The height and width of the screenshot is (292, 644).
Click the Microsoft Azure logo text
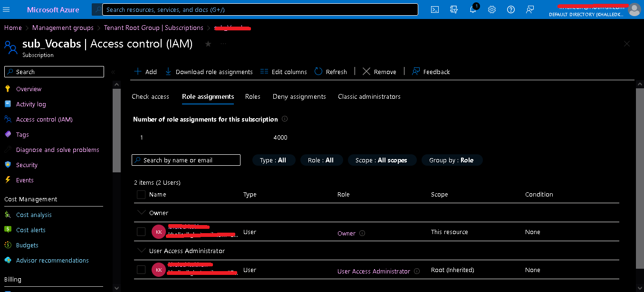(53, 9)
